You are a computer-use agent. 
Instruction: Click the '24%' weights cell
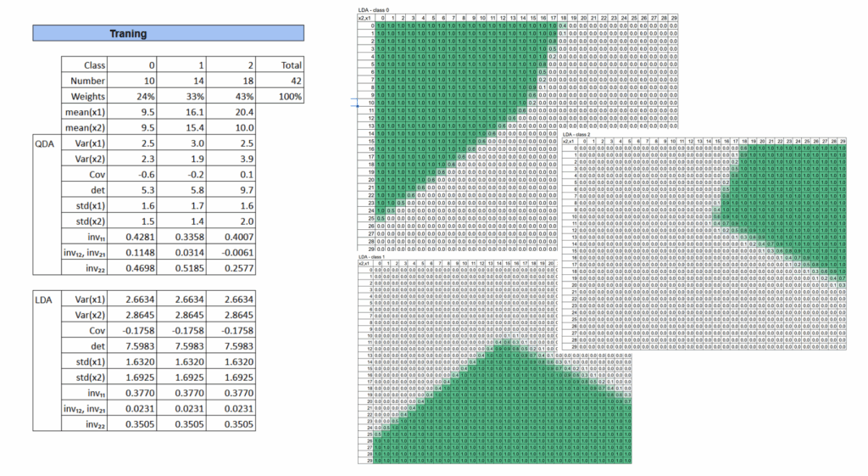pyautogui.click(x=131, y=96)
